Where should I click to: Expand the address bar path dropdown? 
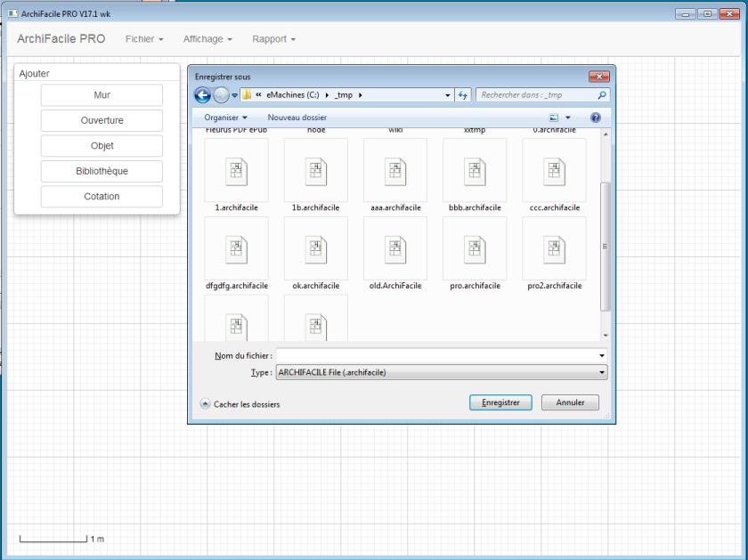pos(447,95)
